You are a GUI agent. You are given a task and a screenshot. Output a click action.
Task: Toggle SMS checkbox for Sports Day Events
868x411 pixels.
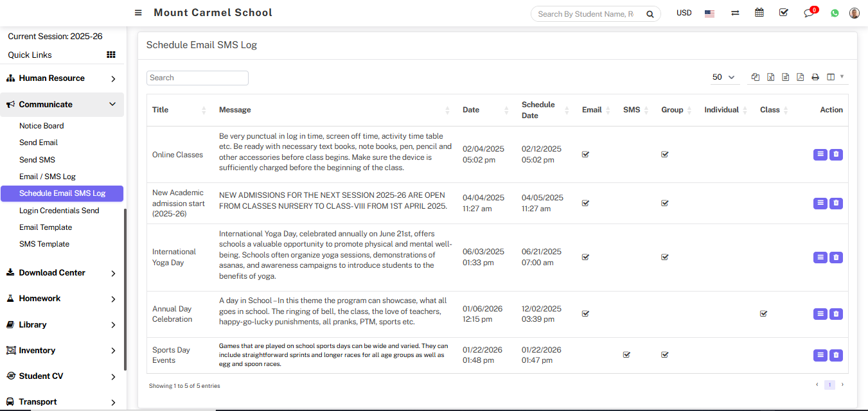(x=626, y=354)
